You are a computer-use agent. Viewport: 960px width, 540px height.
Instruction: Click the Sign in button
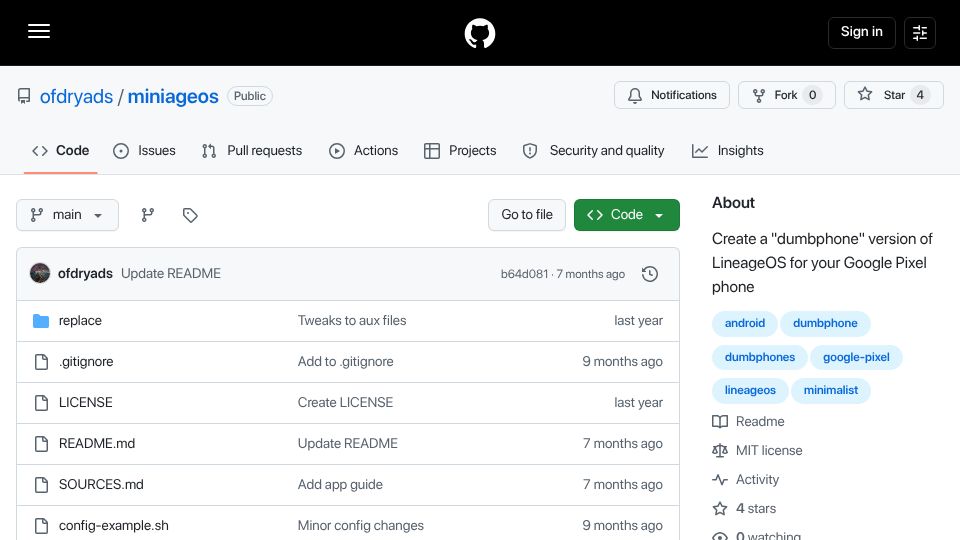pyautogui.click(x=861, y=32)
